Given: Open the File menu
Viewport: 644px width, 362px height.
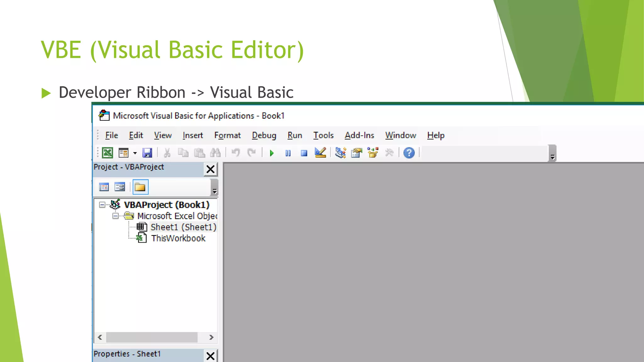Looking at the screenshot, I should [112, 135].
